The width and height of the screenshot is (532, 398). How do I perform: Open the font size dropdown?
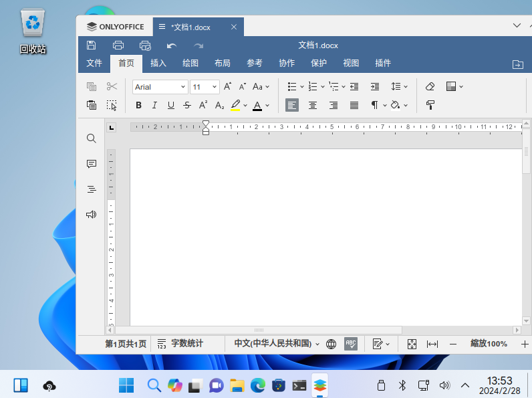205,87
